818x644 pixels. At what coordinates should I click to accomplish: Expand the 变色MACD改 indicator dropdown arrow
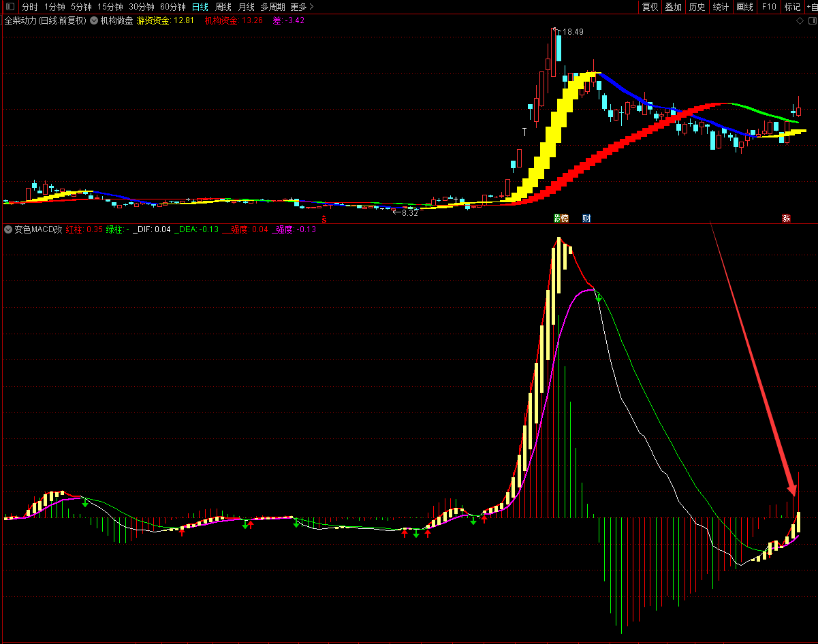[8, 229]
